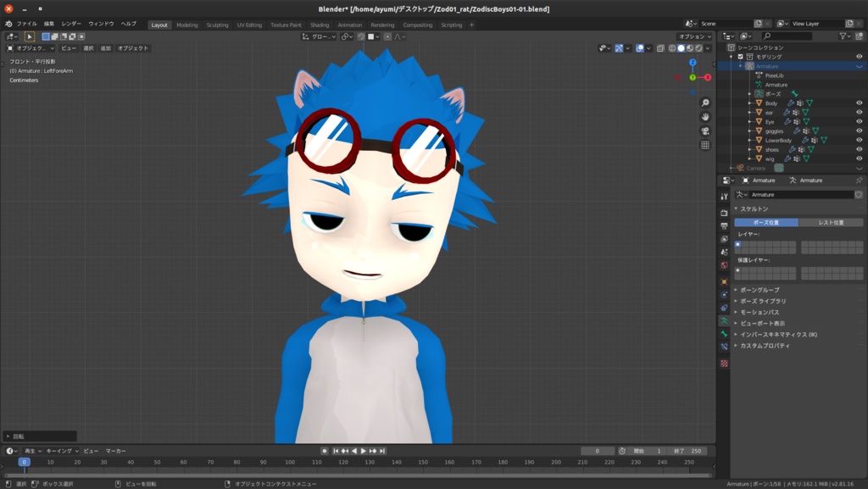This screenshot has width=868, height=489.
Task: Select material preview shading mode
Action: [x=690, y=48]
